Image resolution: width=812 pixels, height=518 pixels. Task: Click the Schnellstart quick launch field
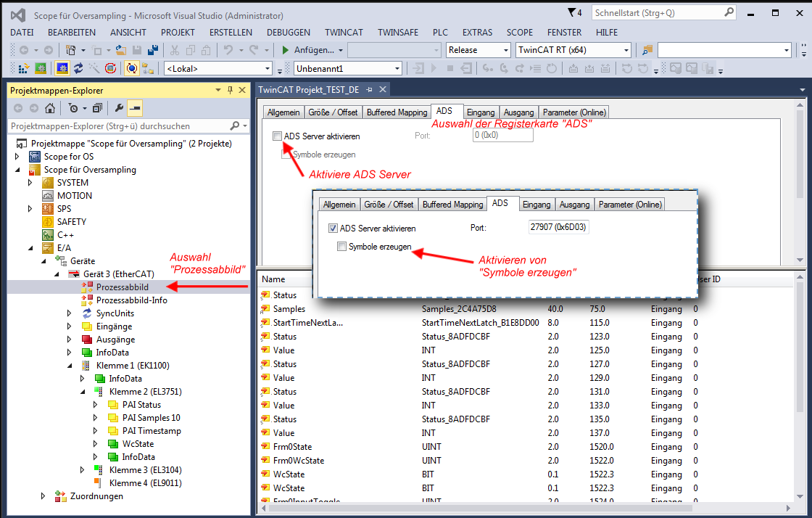[x=664, y=13]
